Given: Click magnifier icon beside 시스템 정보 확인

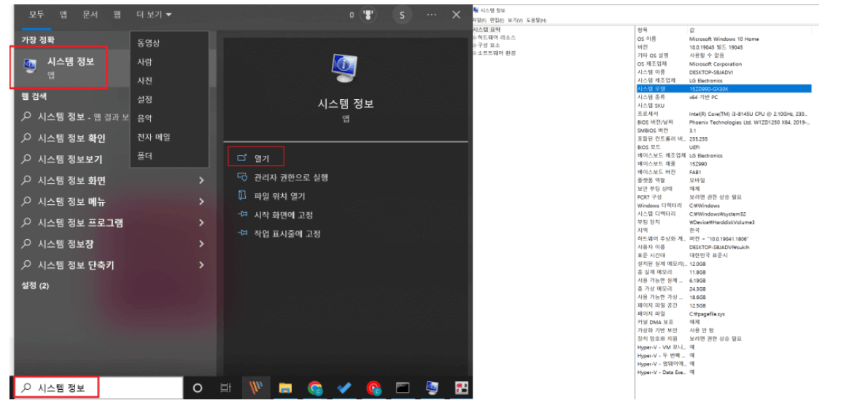Looking at the screenshot, I should 26,138.
